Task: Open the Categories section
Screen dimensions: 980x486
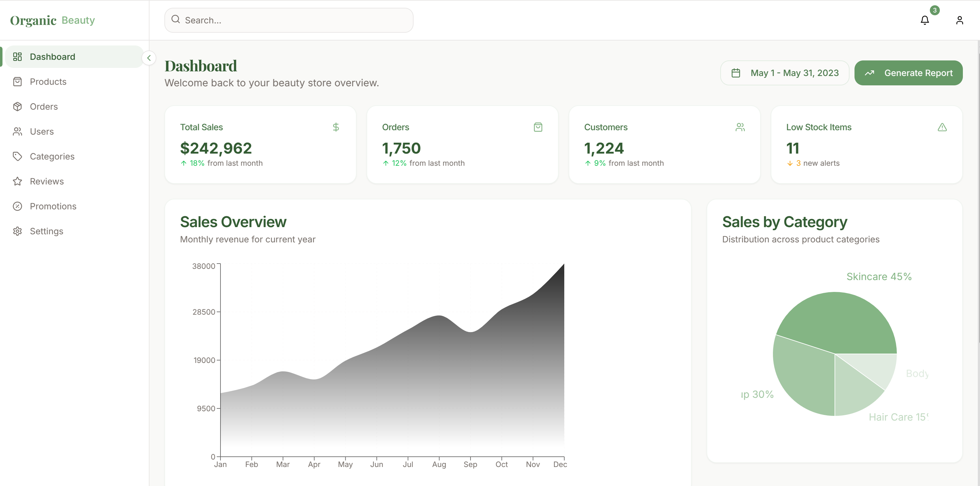Action: coord(74,156)
